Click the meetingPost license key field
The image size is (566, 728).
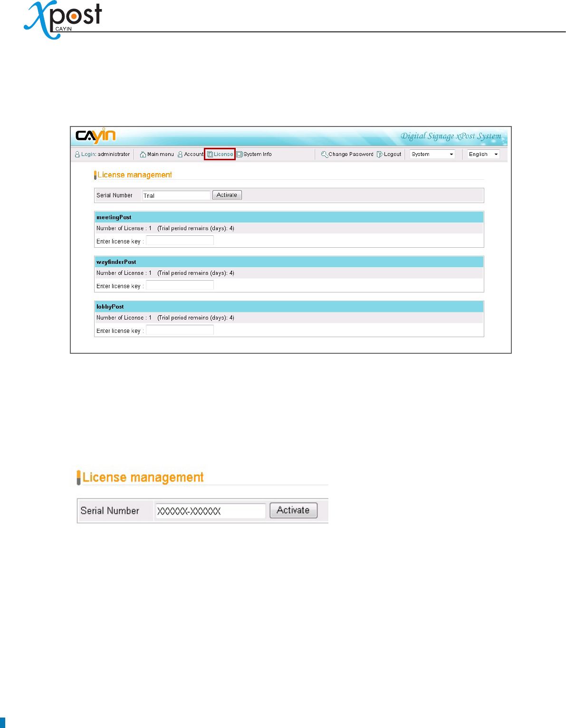pos(180,241)
